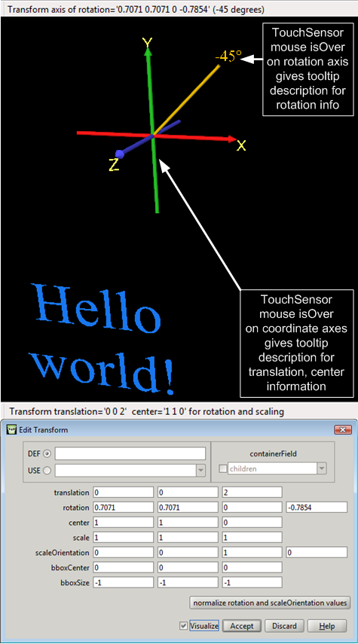Click the blue Hello world! text
358x644 pixels.
tap(103, 337)
